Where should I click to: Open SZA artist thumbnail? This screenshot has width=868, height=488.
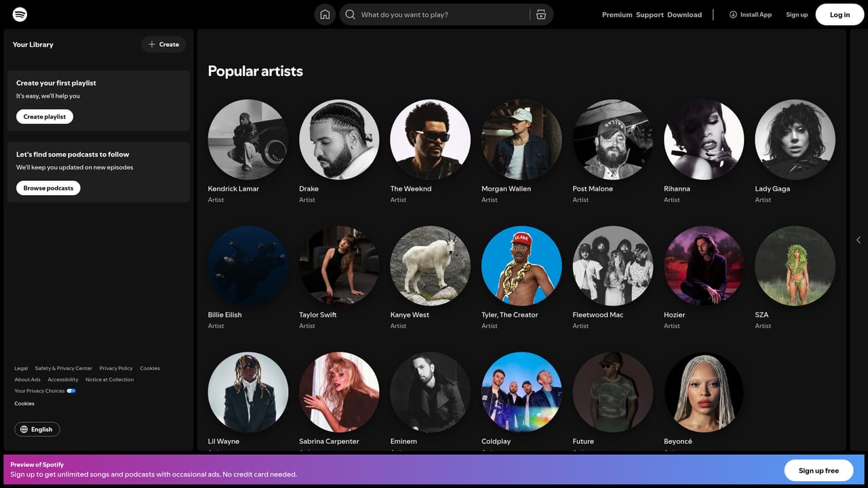[x=795, y=266]
